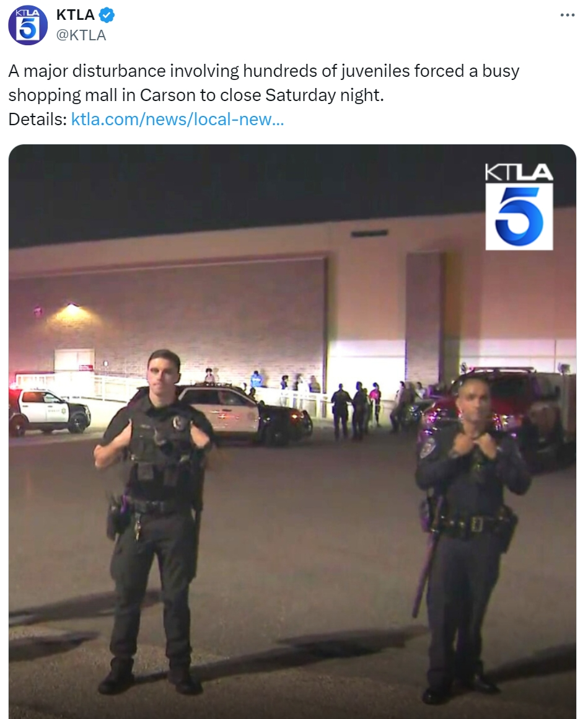Image resolution: width=588 pixels, height=719 pixels.
Task: Click the blue verified checkmark badge
Action: (x=107, y=15)
